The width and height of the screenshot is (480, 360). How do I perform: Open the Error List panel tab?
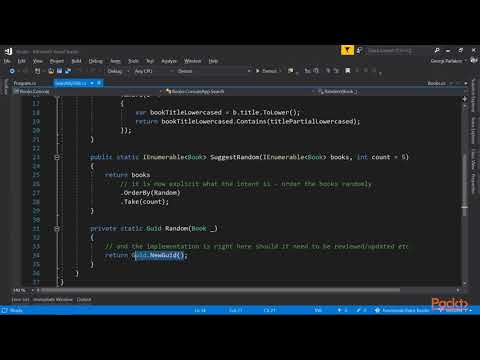[21, 299]
